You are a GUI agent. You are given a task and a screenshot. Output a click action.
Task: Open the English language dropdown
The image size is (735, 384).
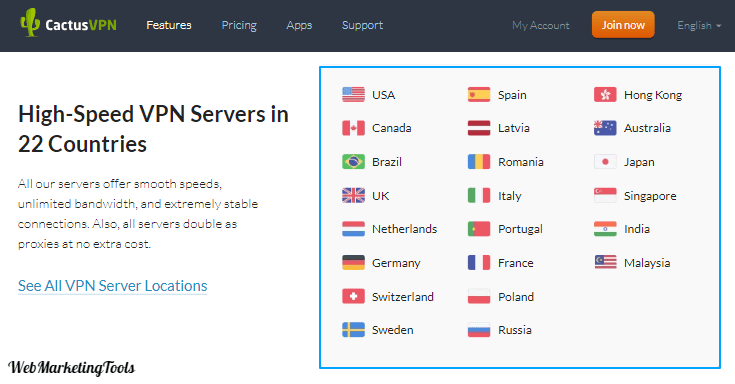click(x=699, y=25)
